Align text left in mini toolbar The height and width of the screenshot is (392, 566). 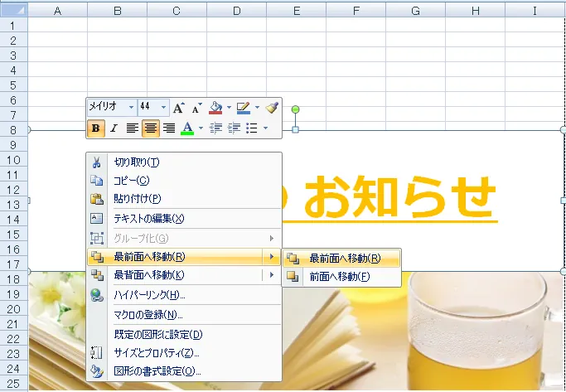(132, 128)
